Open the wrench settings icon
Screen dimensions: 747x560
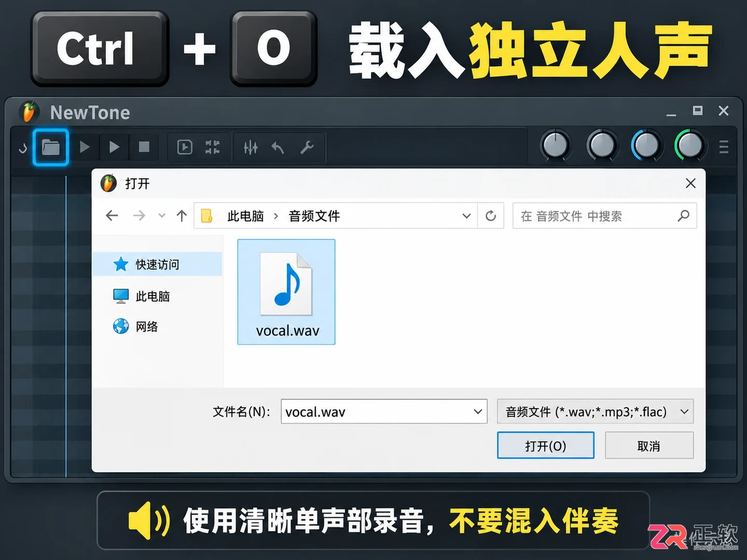(x=307, y=148)
